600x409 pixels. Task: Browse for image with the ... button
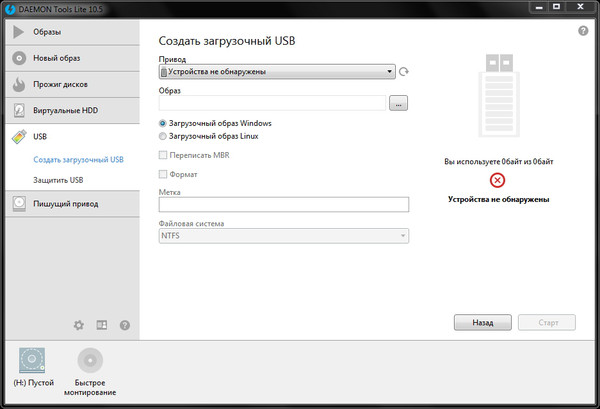398,103
